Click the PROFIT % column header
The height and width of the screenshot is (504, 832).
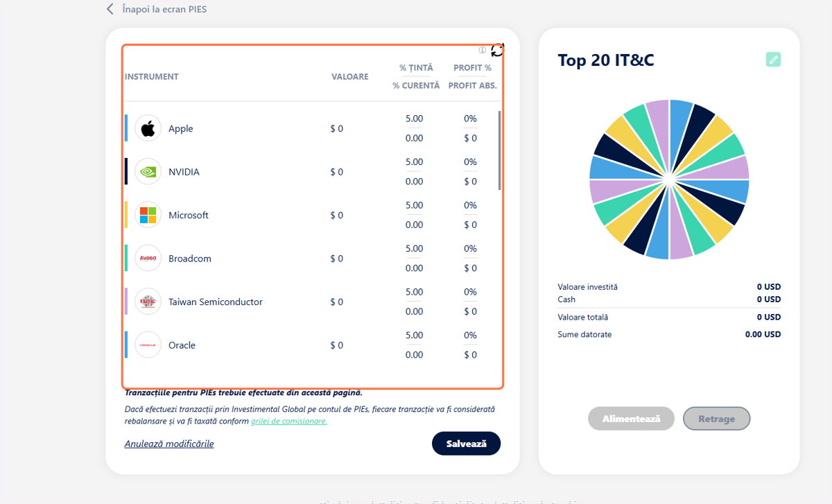tap(472, 68)
